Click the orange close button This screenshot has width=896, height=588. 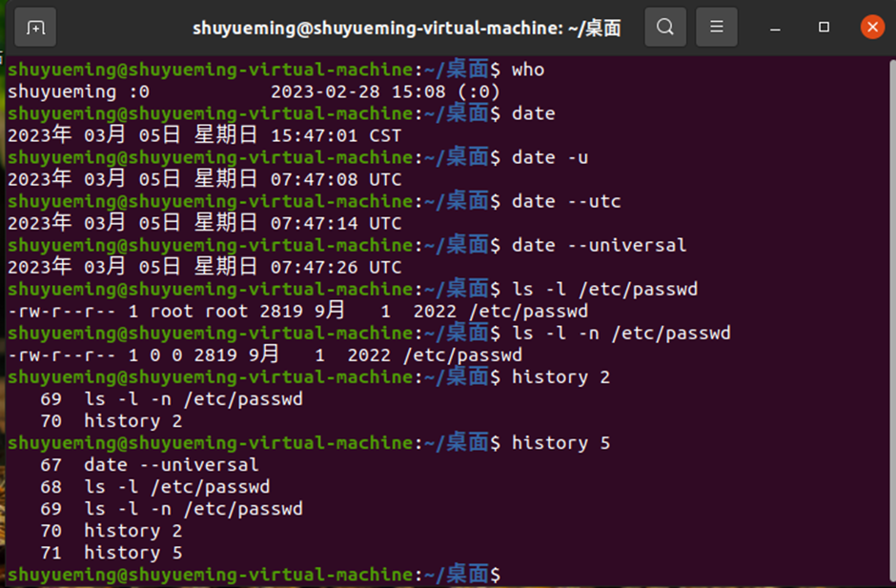coord(872,27)
